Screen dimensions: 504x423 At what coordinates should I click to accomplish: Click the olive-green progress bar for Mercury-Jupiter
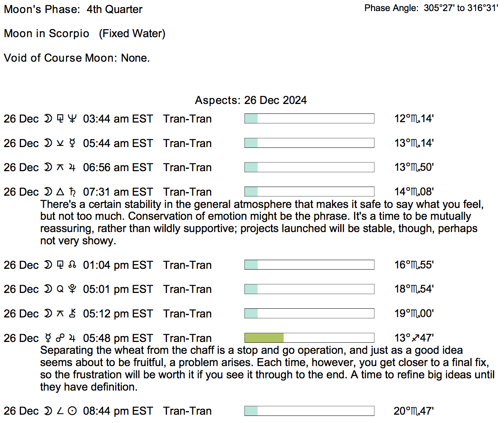pos(264,338)
